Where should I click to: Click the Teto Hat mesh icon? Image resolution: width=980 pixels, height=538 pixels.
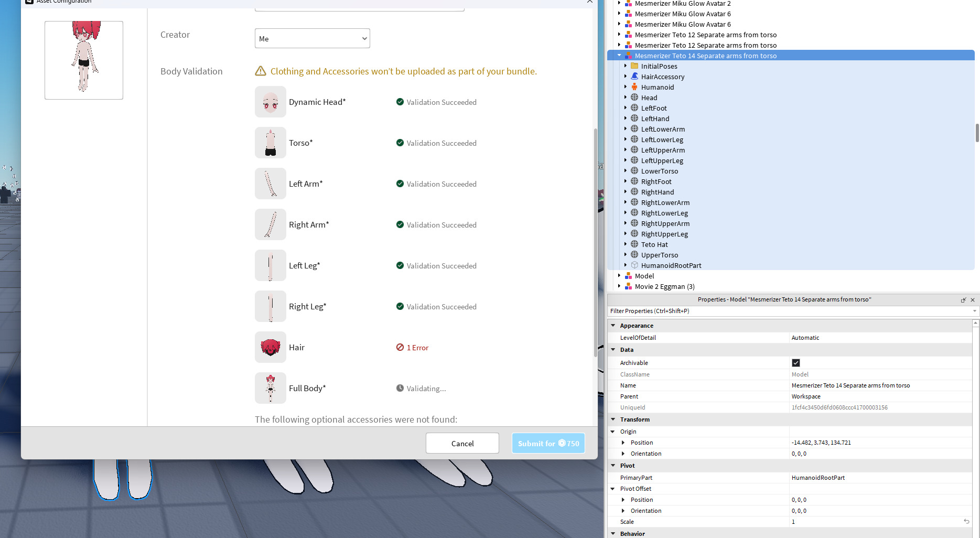634,244
